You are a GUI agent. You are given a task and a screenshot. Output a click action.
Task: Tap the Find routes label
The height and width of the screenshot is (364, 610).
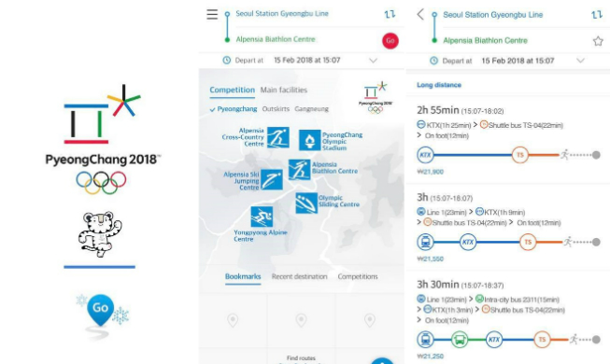coord(301,357)
